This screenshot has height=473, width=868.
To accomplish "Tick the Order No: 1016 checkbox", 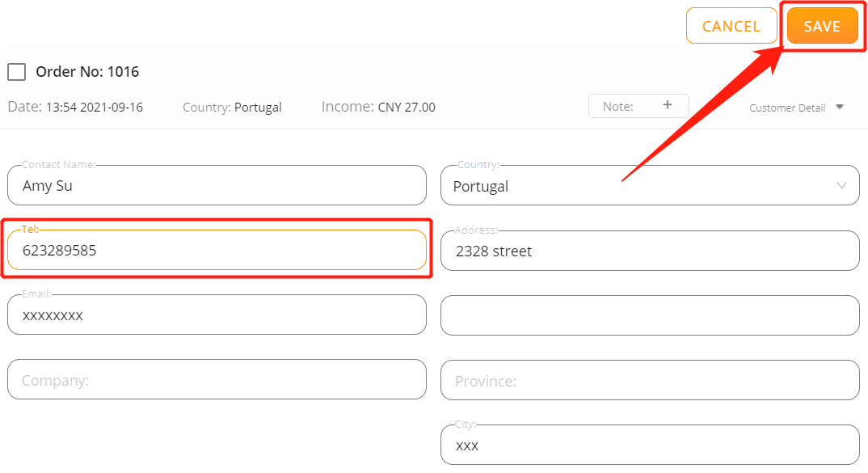I will coord(17,71).
